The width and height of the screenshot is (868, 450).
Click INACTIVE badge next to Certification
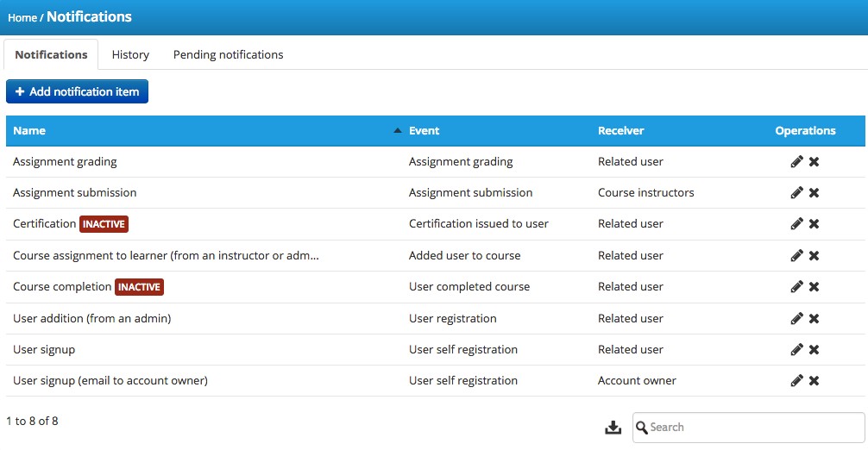(x=104, y=224)
